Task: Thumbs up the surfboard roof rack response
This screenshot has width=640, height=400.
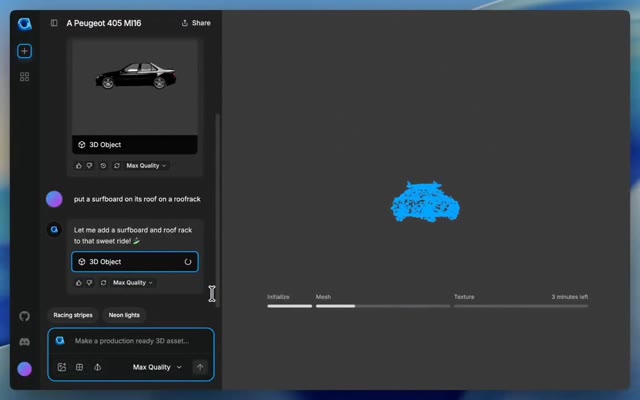Action: point(79,283)
